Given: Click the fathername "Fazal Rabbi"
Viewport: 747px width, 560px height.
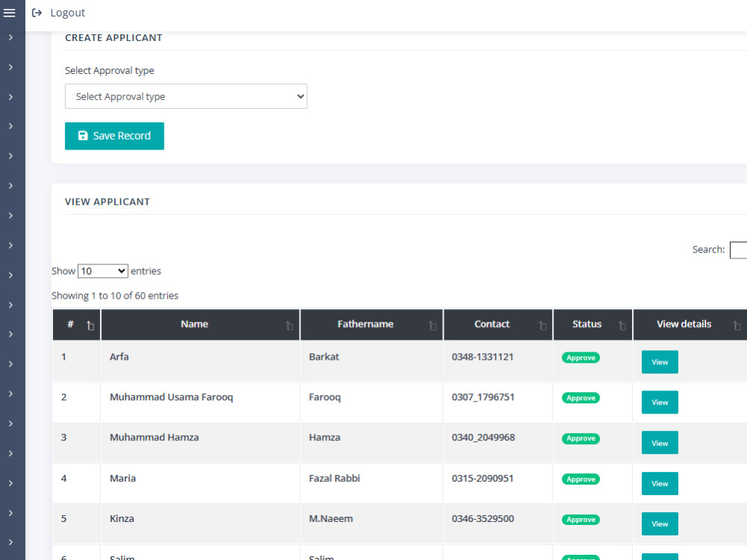Looking at the screenshot, I should coord(335,478).
